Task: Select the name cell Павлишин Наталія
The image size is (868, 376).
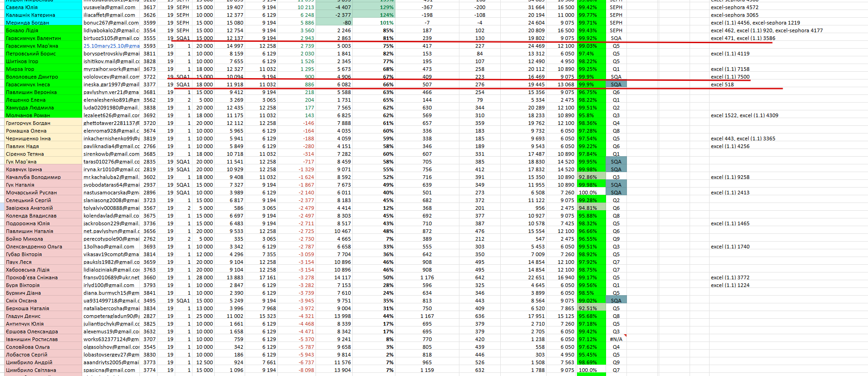Action: click(x=44, y=231)
